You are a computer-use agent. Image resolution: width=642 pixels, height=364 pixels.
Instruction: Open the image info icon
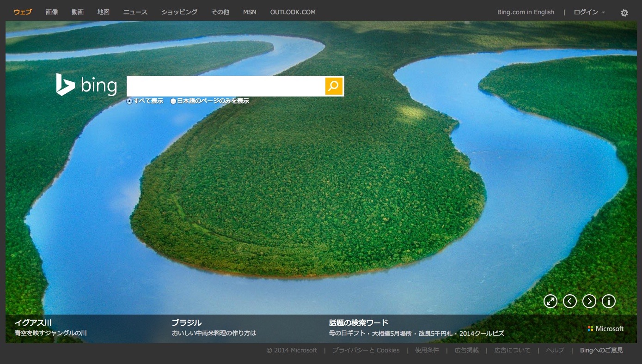pyautogui.click(x=608, y=301)
